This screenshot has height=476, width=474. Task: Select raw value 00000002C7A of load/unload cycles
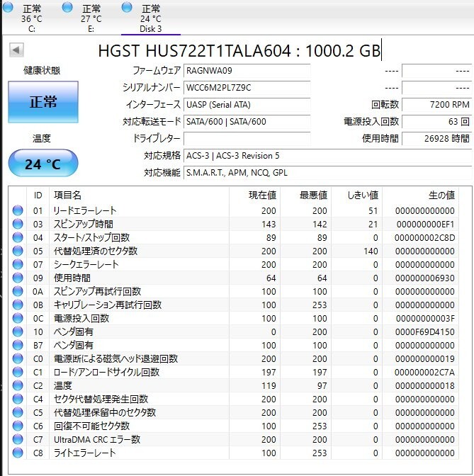pyautogui.click(x=424, y=372)
